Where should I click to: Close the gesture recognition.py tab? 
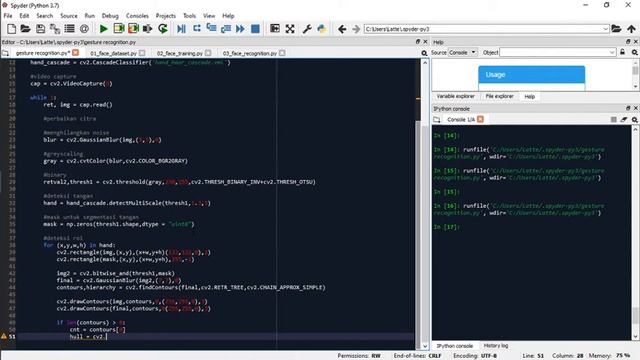[76, 53]
